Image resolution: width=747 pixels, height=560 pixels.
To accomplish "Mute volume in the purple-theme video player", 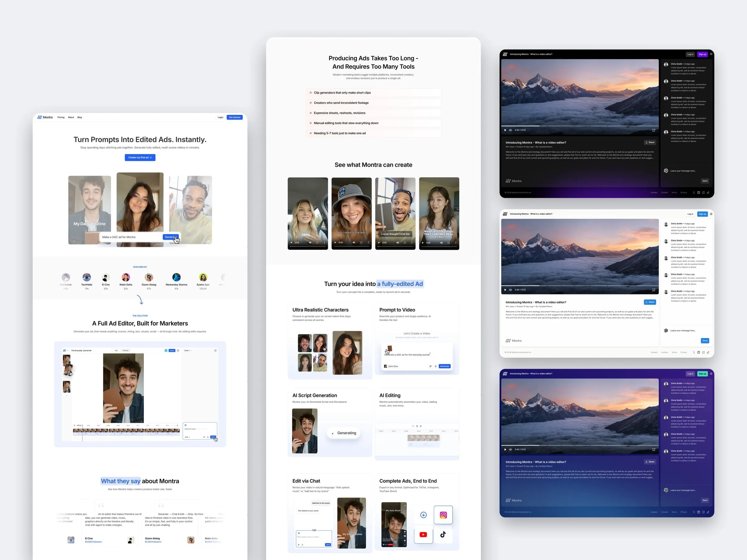I will coord(510,449).
